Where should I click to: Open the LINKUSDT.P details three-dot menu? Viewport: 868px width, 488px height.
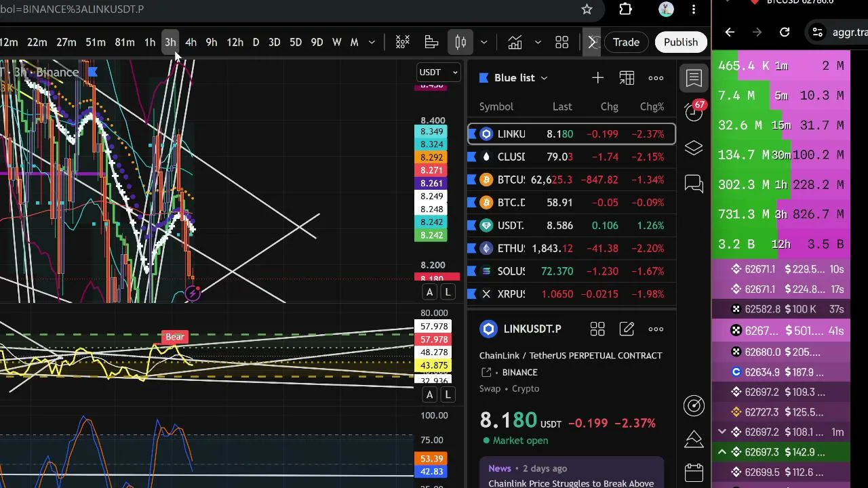click(656, 329)
